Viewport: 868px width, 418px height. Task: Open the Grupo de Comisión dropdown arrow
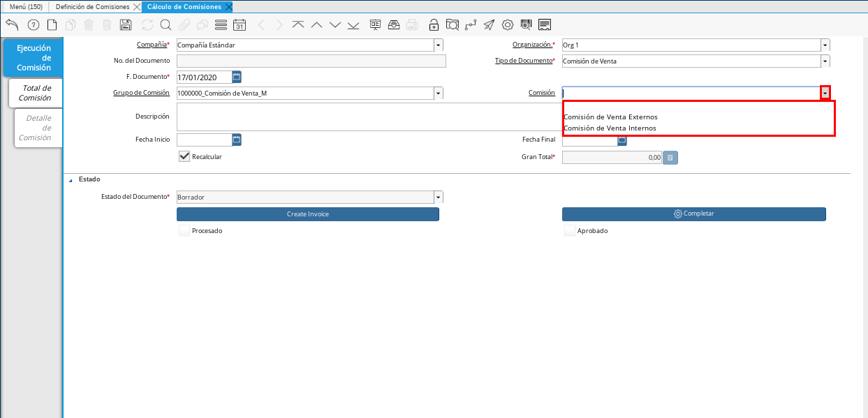coord(439,93)
